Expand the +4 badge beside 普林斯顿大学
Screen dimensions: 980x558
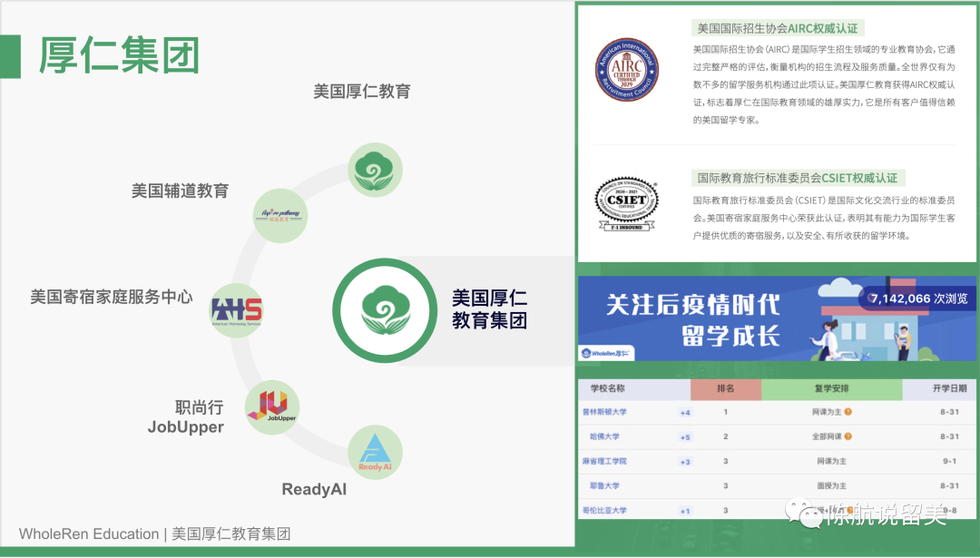pos(685,412)
